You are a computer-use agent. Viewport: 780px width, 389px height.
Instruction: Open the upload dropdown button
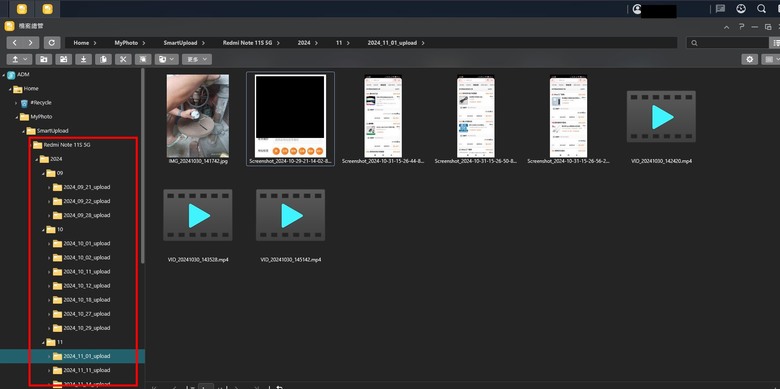19,59
